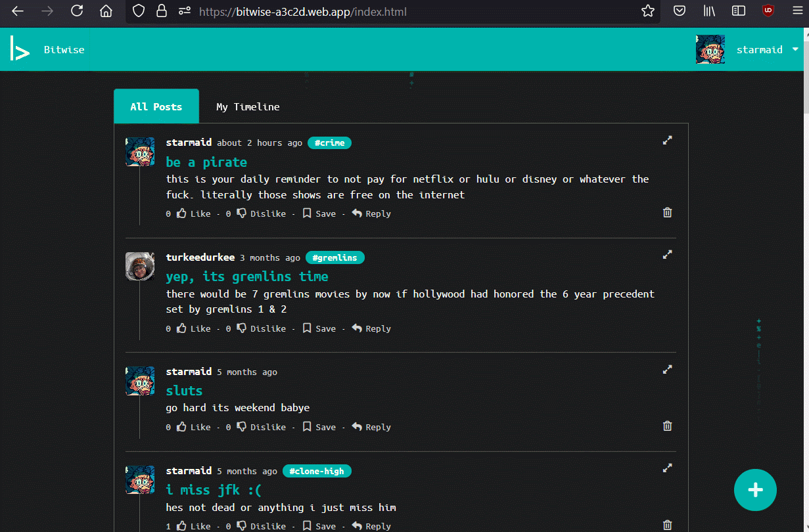Image resolution: width=809 pixels, height=532 pixels.
Task: Expand the 'be a pirate' post
Action: click(667, 140)
